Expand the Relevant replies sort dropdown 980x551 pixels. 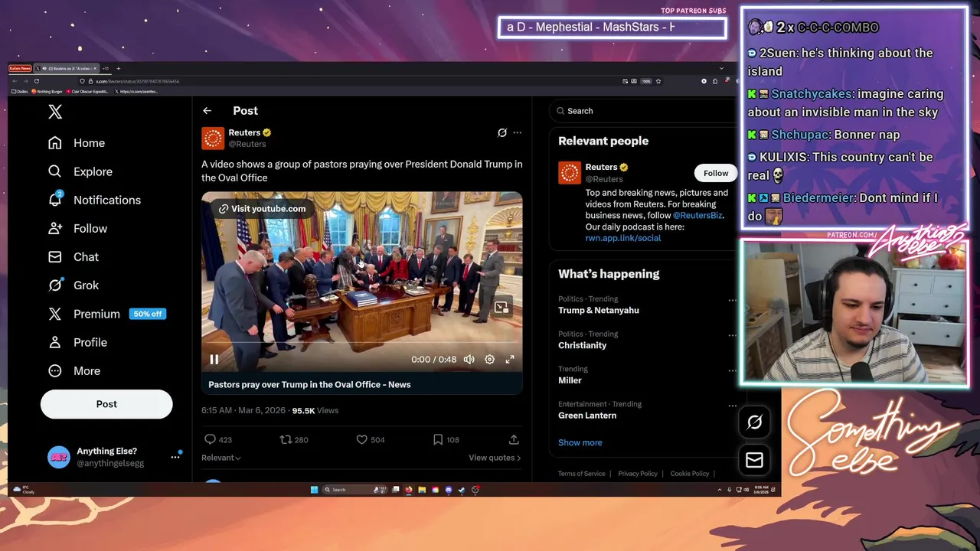pos(221,458)
